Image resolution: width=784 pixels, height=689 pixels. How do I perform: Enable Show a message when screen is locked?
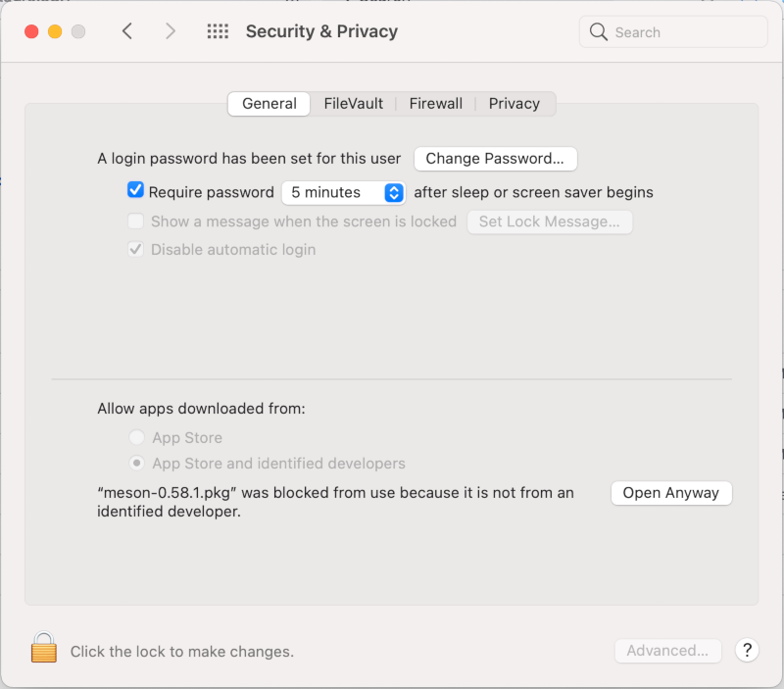pyautogui.click(x=135, y=221)
